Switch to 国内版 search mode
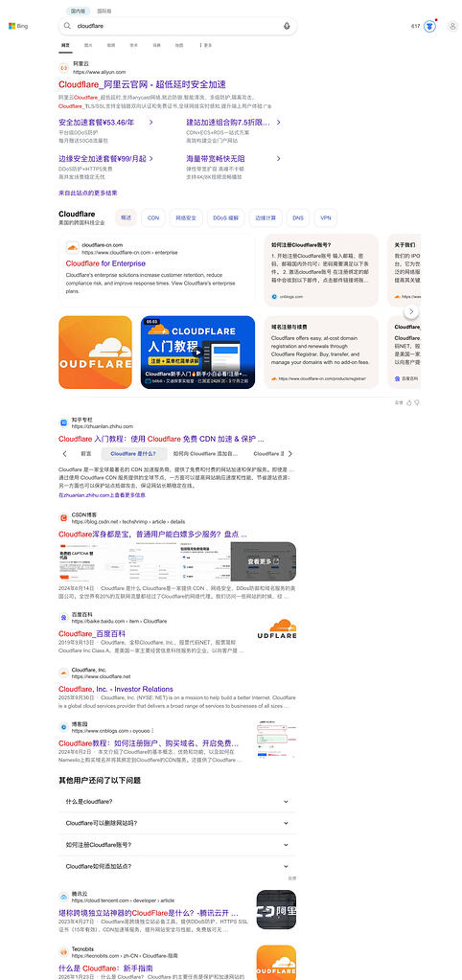462x980 pixels. tap(80, 11)
